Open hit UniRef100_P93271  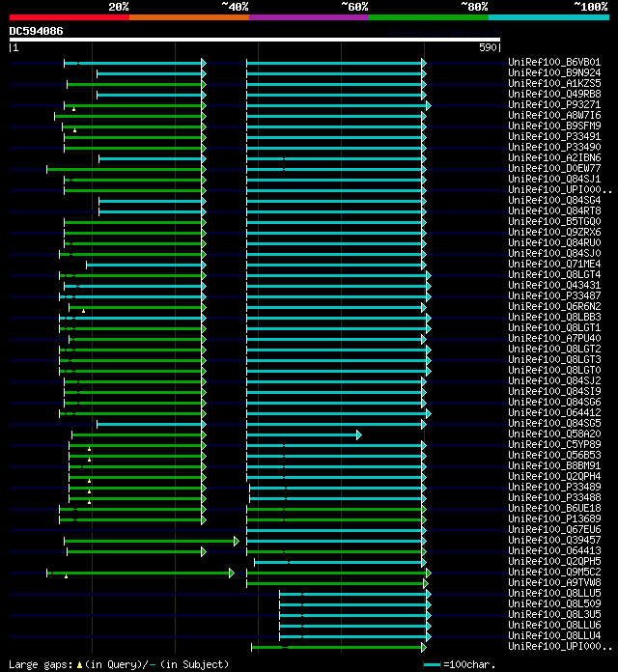click(x=554, y=104)
